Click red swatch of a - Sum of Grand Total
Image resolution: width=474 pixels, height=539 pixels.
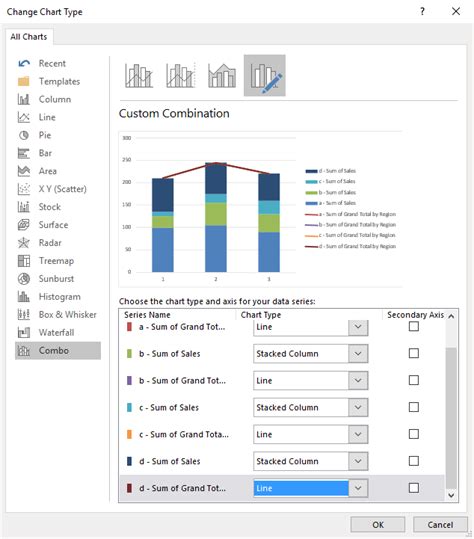[x=129, y=327]
